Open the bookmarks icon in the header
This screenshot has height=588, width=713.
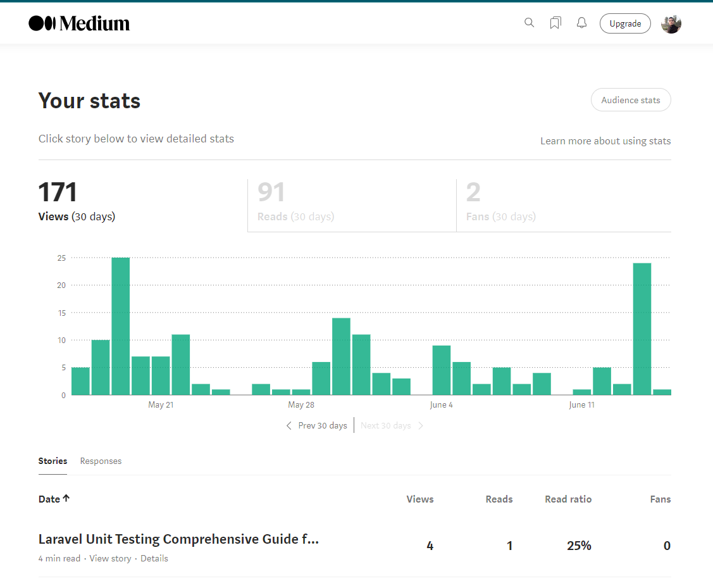(x=555, y=22)
